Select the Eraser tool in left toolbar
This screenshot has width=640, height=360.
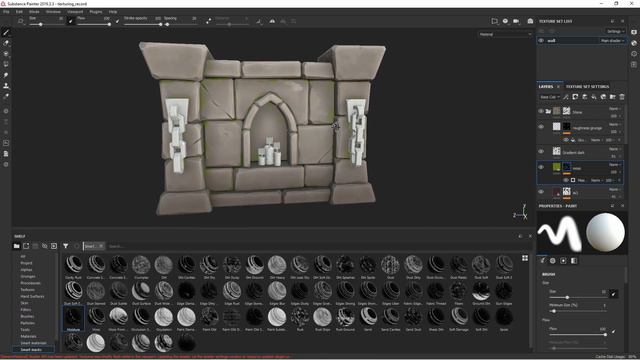6,43
